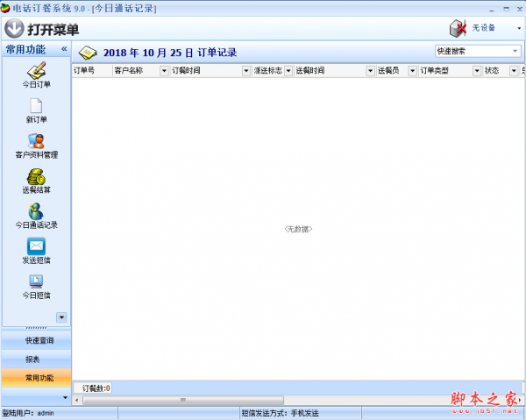Open the 订餐时间 column filter dropdown
Screen dimensions: 526x420
coord(245,71)
